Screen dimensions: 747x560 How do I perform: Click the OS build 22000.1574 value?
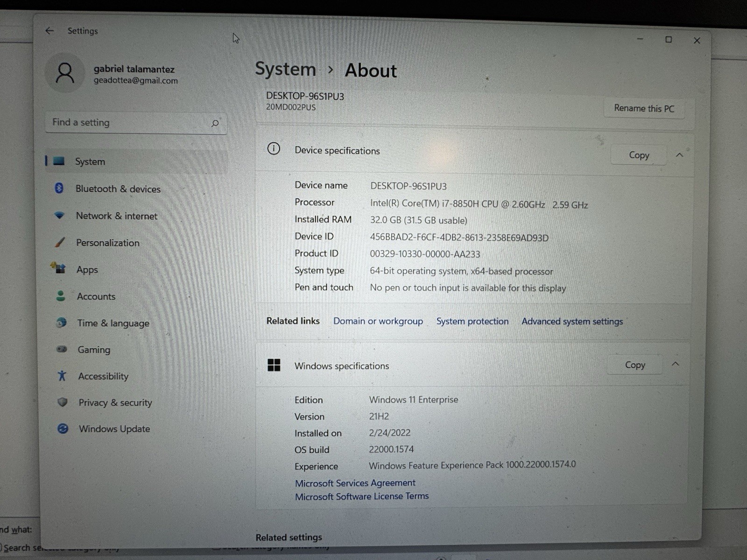tap(391, 449)
